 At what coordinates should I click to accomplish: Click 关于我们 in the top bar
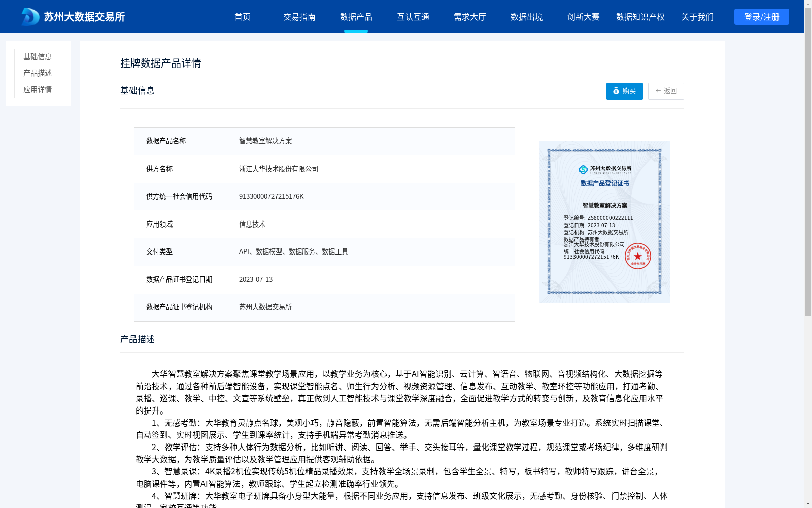tap(697, 17)
